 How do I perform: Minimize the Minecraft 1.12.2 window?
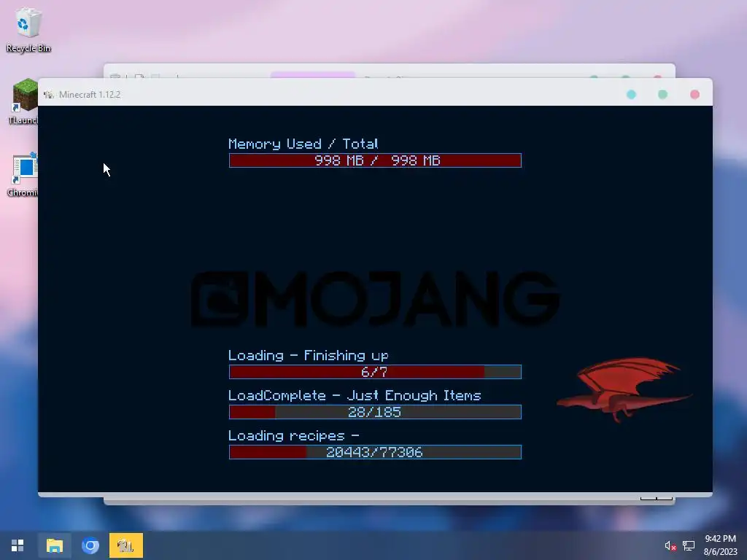point(631,94)
